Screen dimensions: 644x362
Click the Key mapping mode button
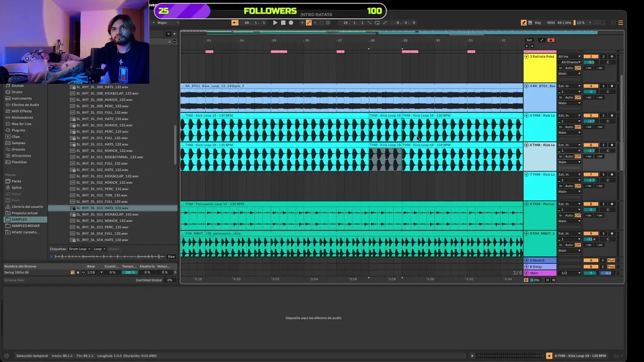tap(538, 23)
